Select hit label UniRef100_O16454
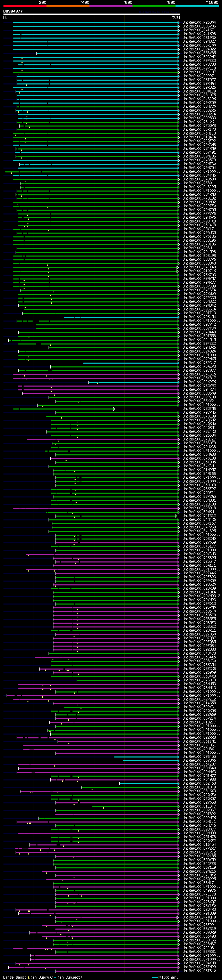 pos(199,844)
